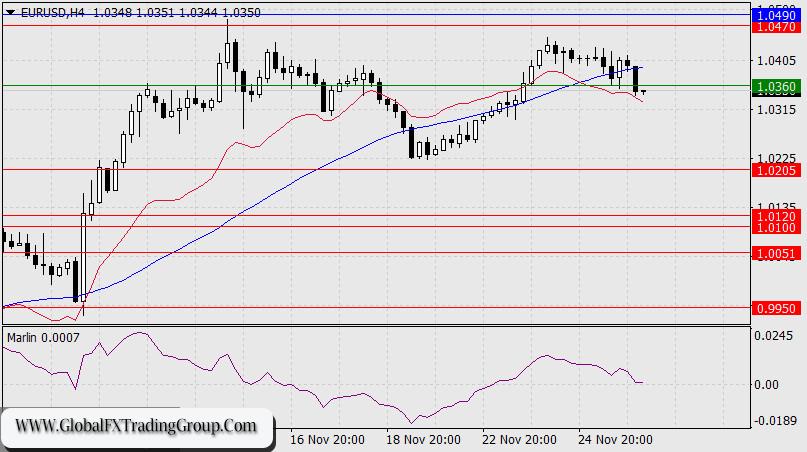This screenshot has height=452, width=807.
Task: Click the 1.0315 price axis value
Action: [777, 110]
